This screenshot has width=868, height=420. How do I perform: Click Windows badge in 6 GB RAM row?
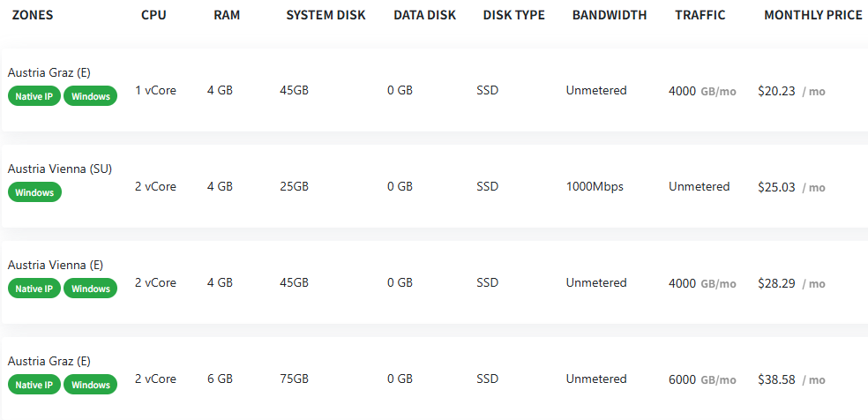coord(91,385)
